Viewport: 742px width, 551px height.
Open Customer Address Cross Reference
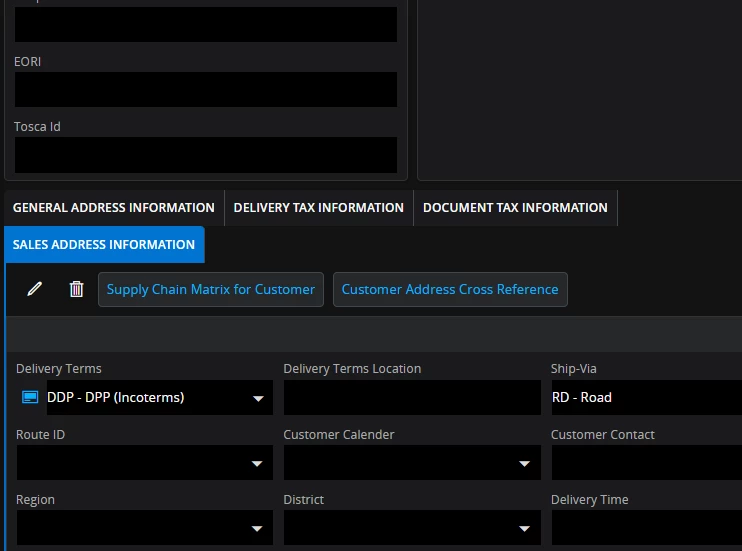(x=450, y=289)
